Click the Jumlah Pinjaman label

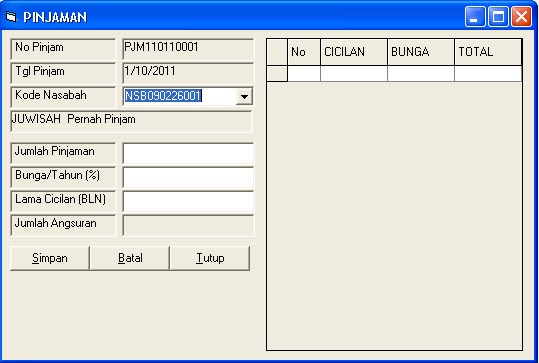coord(63,153)
